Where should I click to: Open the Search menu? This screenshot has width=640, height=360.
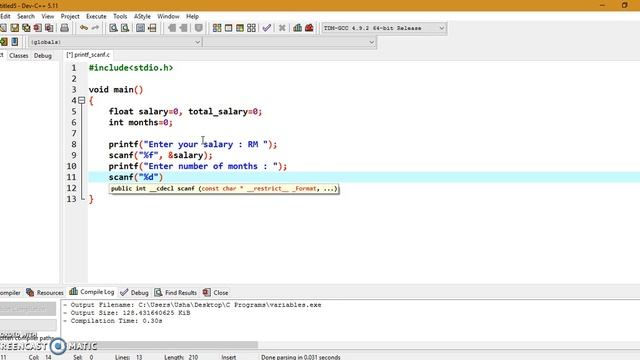tap(26, 16)
